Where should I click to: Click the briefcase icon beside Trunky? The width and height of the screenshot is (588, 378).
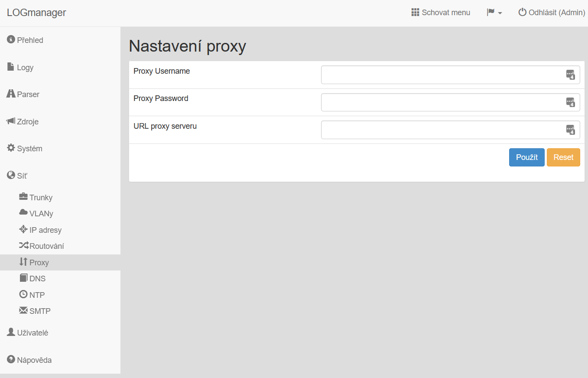23,197
